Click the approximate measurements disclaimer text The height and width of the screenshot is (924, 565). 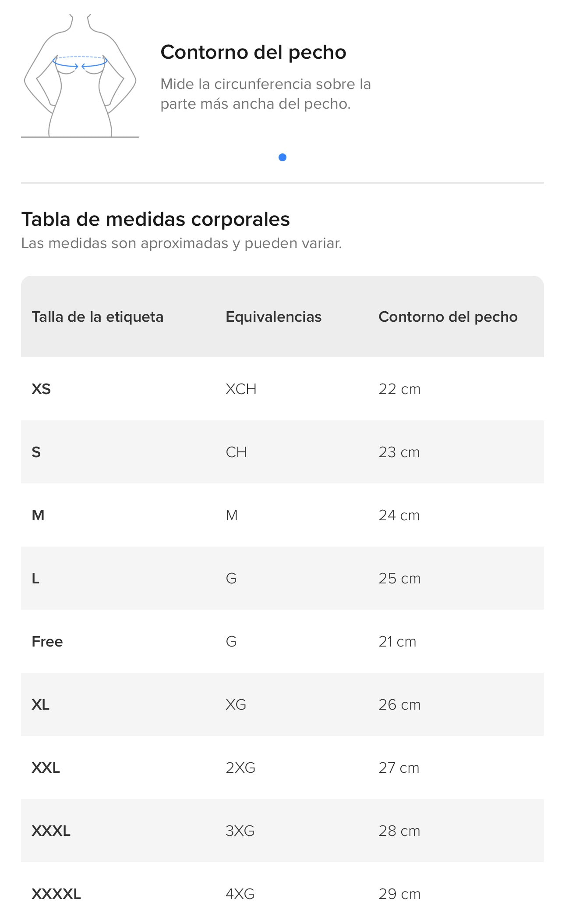click(x=181, y=243)
